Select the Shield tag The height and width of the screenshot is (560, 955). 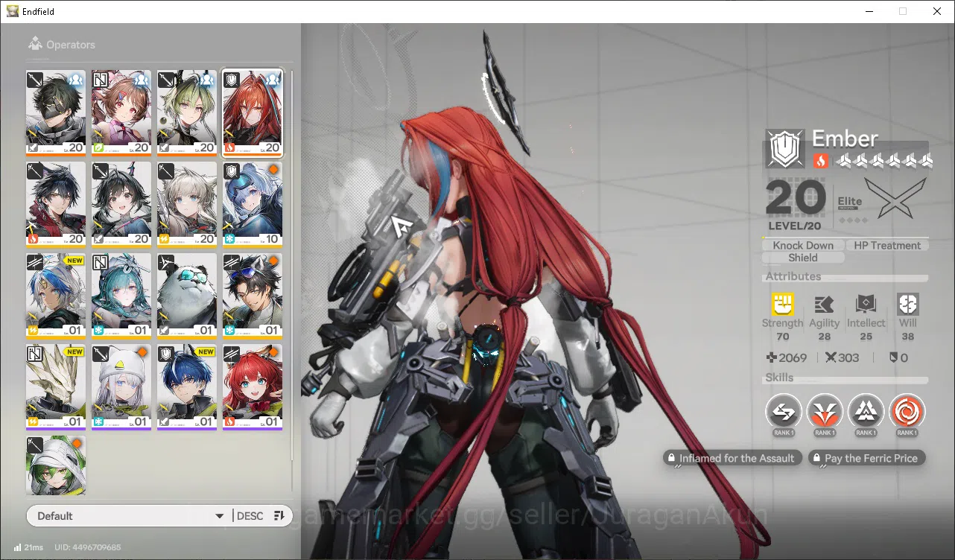point(803,258)
